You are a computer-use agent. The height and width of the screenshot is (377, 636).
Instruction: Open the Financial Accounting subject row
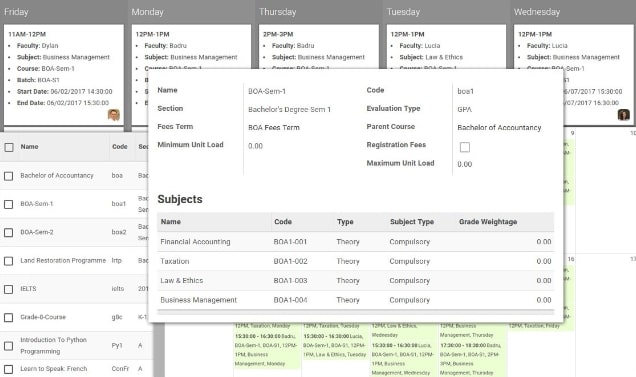coord(356,242)
